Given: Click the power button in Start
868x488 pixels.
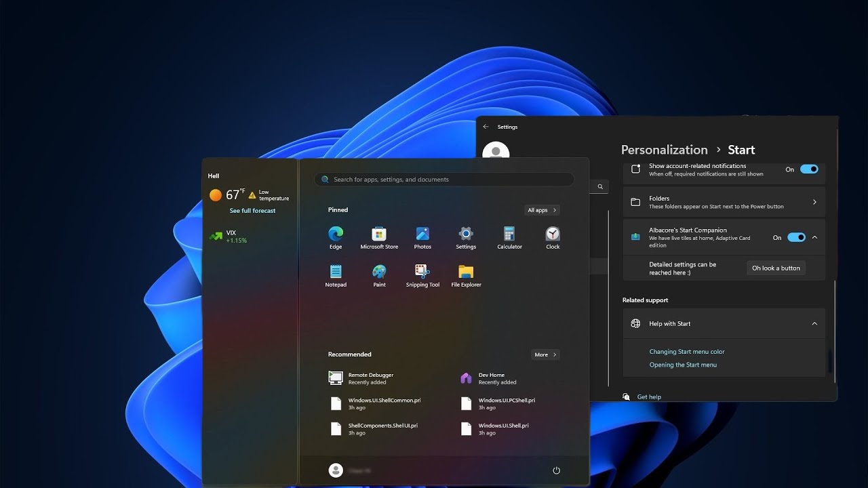Looking at the screenshot, I should click(x=556, y=470).
